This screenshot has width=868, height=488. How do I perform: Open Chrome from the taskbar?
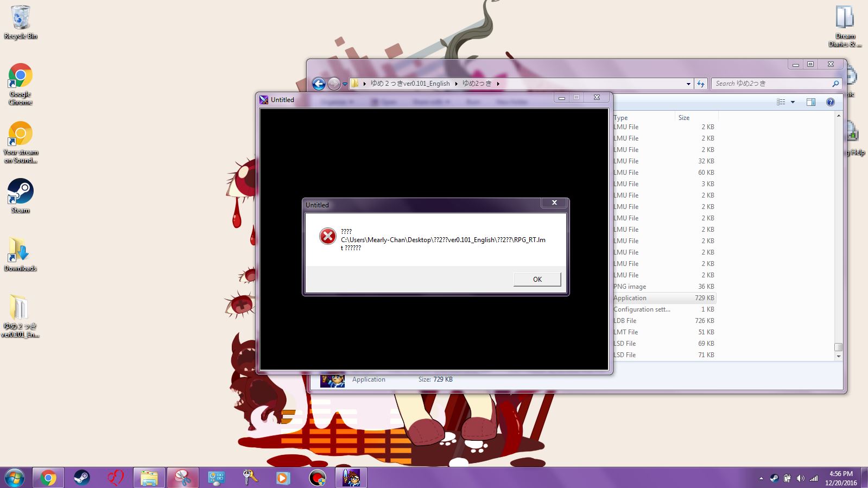point(48,478)
